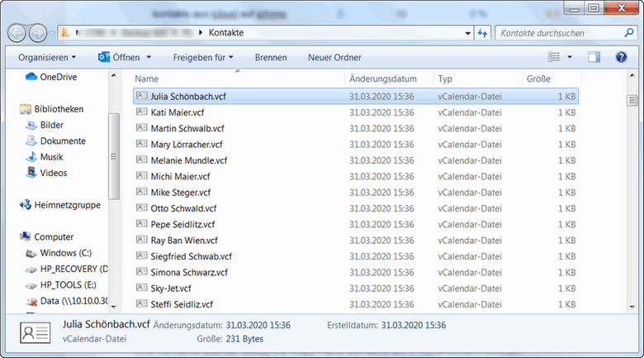This screenshot has height=358, width=644.
Task: Select Steffi Seidliz.vcf file icon
Action: click(x=142, y=304)
